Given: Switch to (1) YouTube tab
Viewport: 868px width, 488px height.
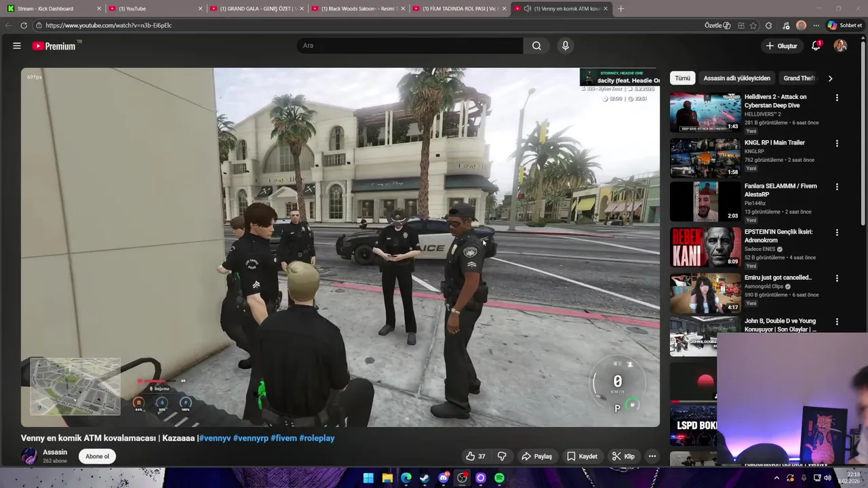Looking at the screenshot, I should point(155,9).
